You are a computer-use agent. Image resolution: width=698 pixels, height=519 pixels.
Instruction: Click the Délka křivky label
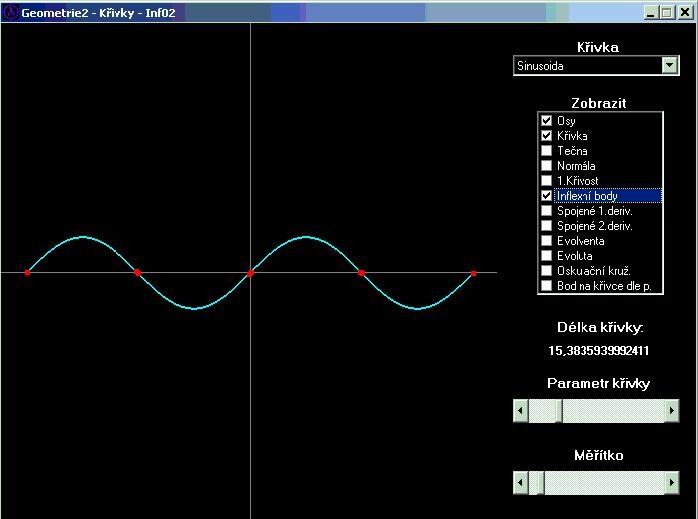click(600, 328)
